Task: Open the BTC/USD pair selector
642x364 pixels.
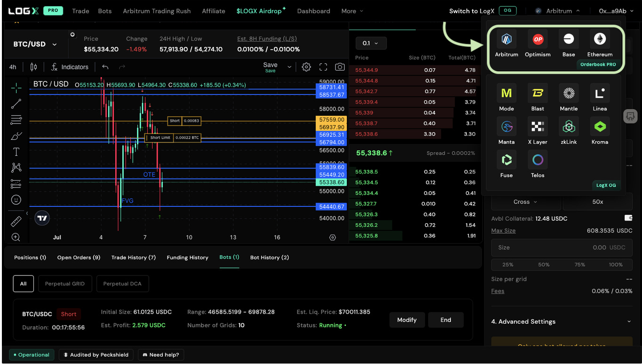Action: point(35,44)
